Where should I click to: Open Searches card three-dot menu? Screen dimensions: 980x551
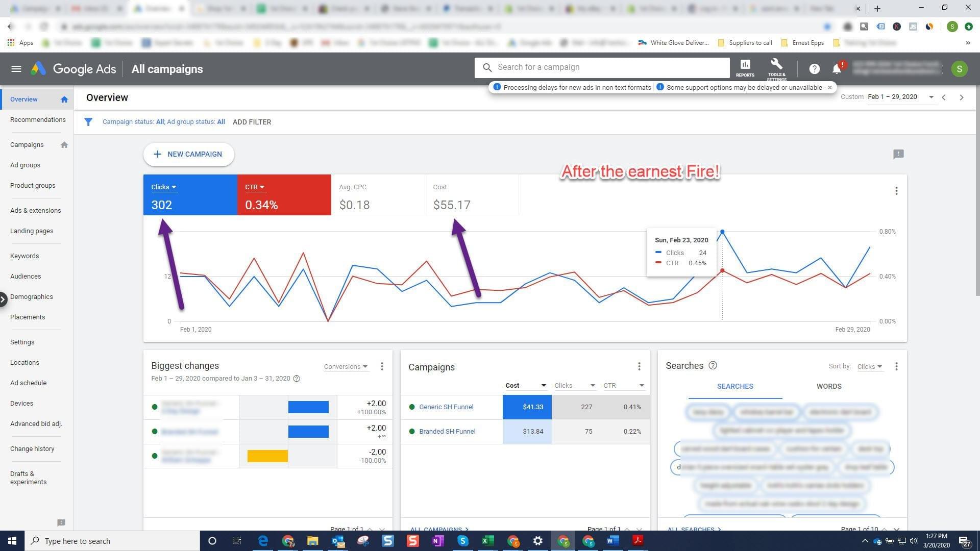pos(896,366)
